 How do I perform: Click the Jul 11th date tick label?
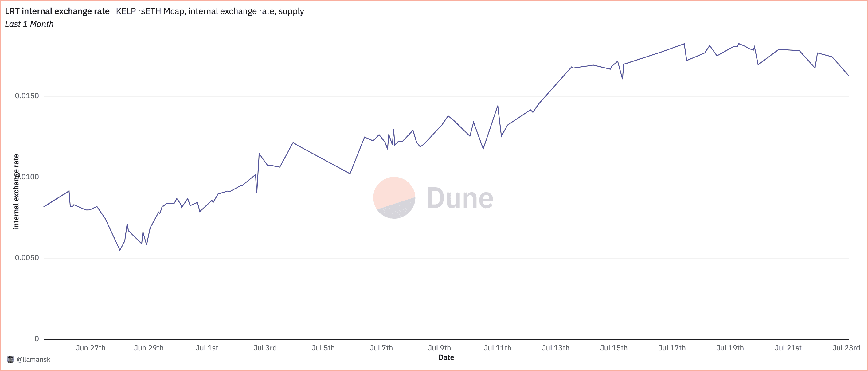tap(497, 348)
